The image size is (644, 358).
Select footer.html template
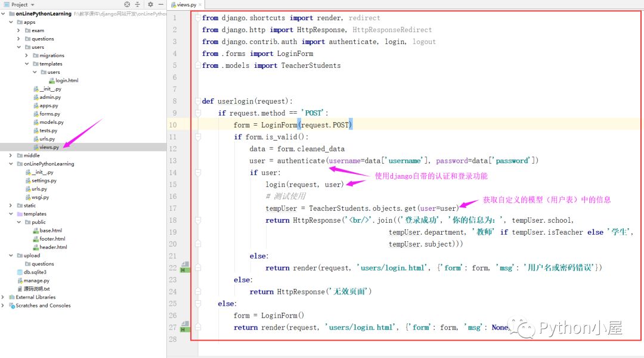point(52,239)
